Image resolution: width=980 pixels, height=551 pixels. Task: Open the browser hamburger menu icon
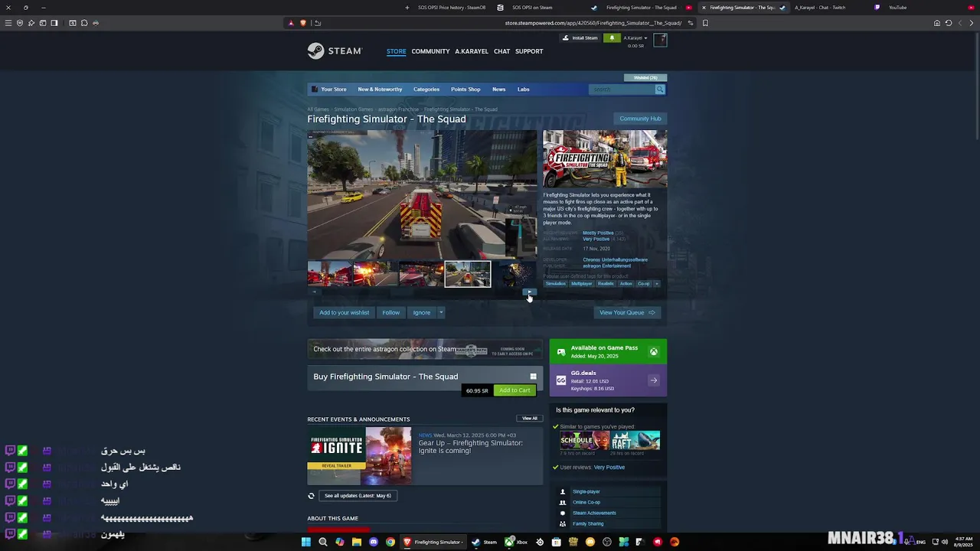tap(8, 23)
